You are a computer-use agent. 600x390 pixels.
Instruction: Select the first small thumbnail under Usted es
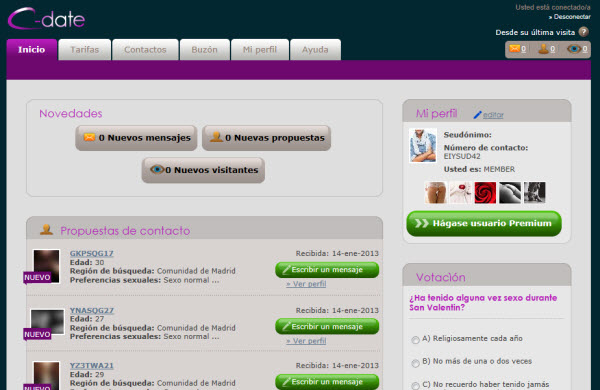coord(435,193)
